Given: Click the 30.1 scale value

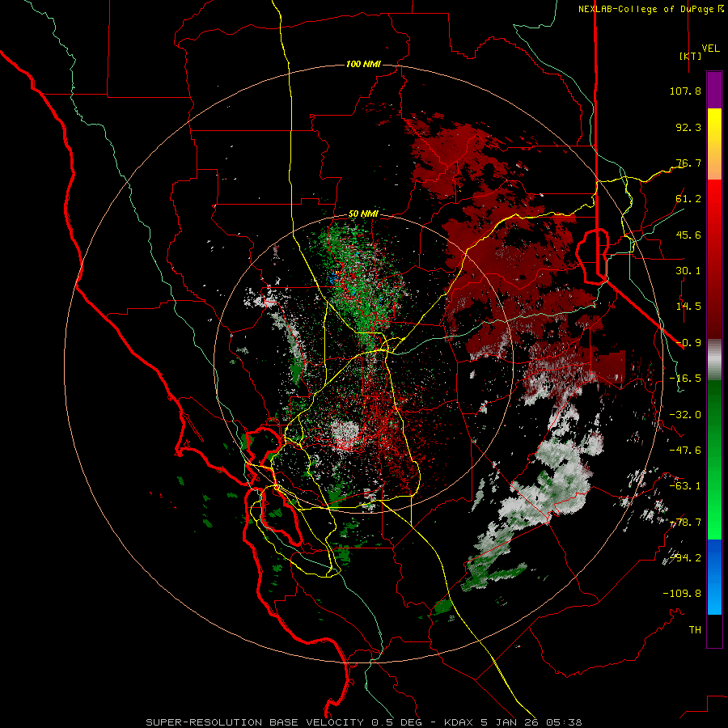Looking at the screenshot, I should [688, 271].
